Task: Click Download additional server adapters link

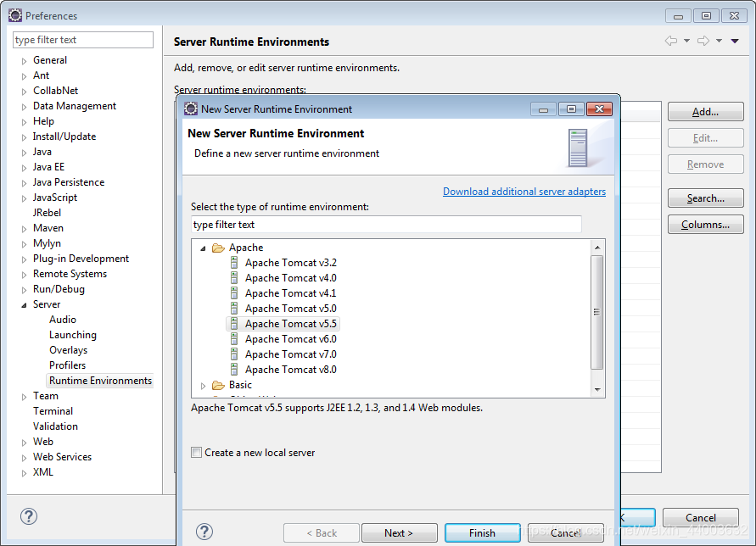Action: tap(524, 192)
